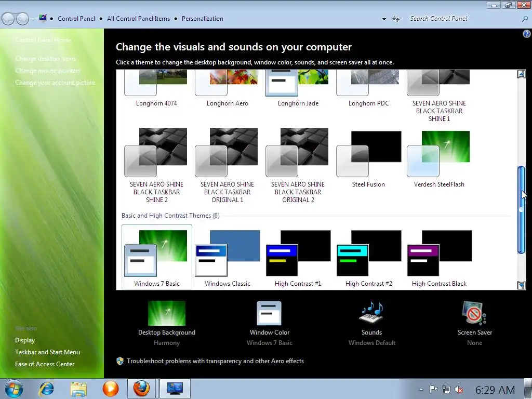Launch Windows Media Player from taskbar
This screenshot has width=532, height=399.
pyautogui.click(x=111, y=389)
